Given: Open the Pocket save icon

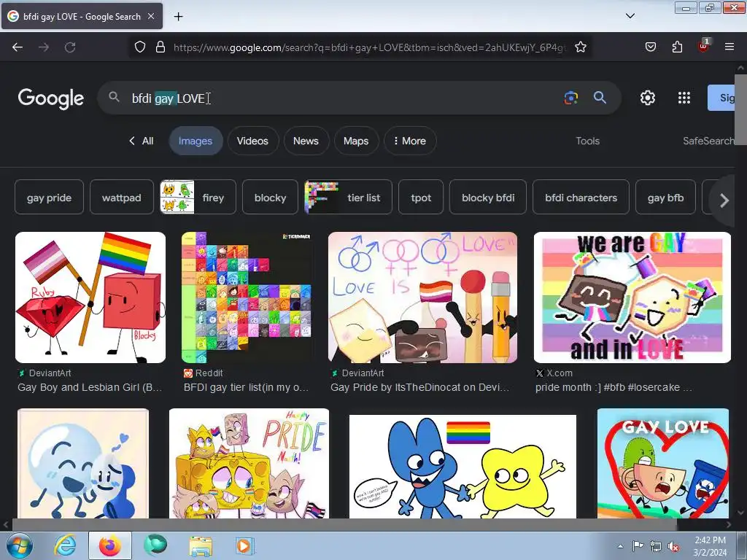Looking at the screenshot, I should click(650, 47).
